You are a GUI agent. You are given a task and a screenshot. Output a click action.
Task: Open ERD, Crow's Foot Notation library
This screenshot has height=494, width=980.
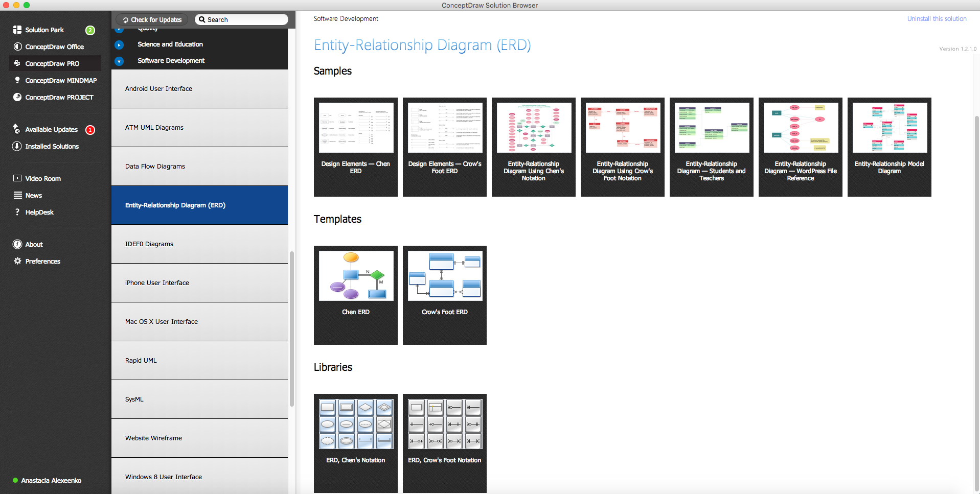445,443
